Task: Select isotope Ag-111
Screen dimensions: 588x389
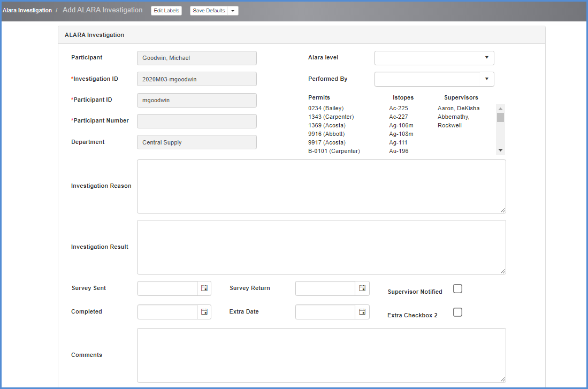Action: coord(398,142)
